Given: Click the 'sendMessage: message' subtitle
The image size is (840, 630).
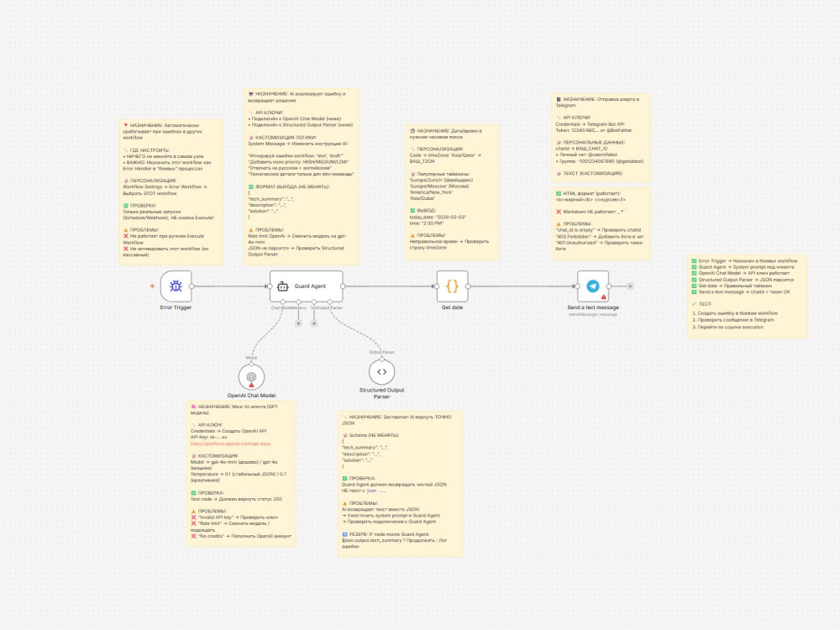Looking at the screenshot, I should coord(592,314).
